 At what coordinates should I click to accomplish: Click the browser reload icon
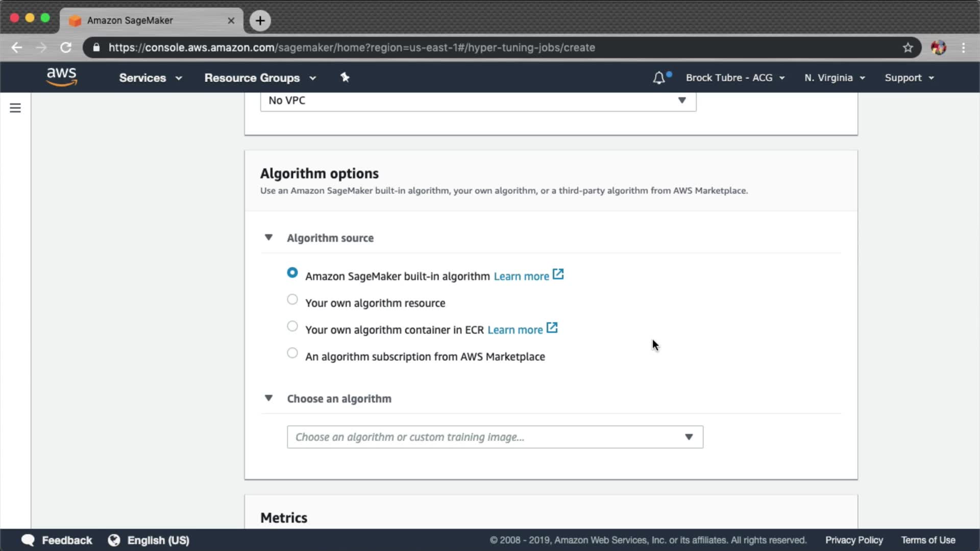point(66,48)
